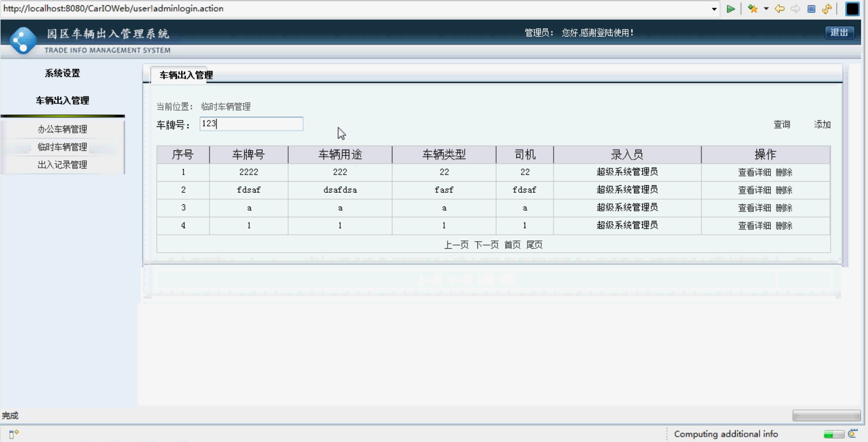Click the blue Stop loading square icon
This screenshot has width=868, height=442.
point(811,9)
